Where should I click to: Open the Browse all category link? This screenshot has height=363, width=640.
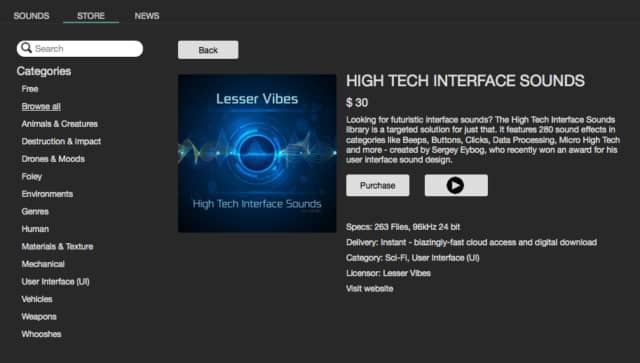click(41, 107)
